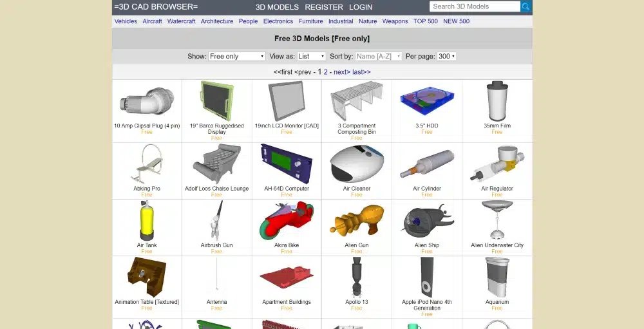644x329 pixels.
Task: Open the Apollo 13 model image
Action: (x=357, y=277)
